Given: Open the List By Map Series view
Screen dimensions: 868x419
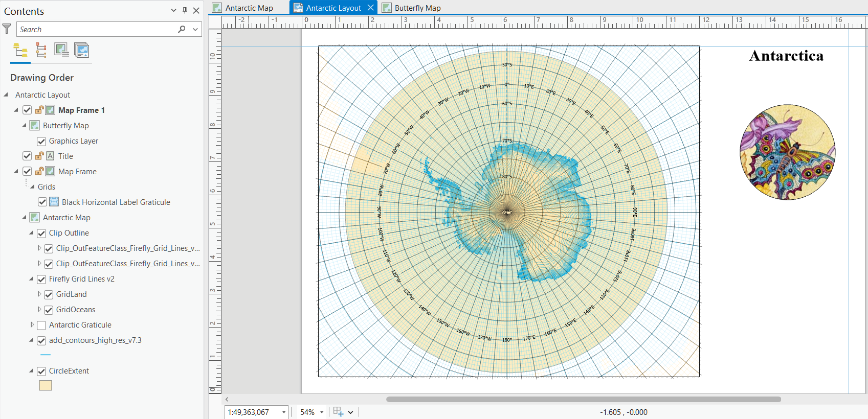Looking at the screenshot, I should point(81,50).
